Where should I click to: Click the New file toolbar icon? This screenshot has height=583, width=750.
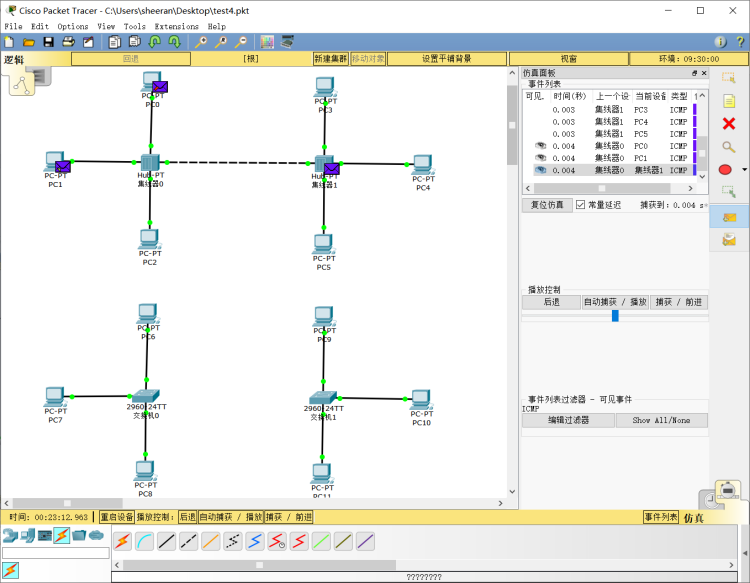click(9, 42)
